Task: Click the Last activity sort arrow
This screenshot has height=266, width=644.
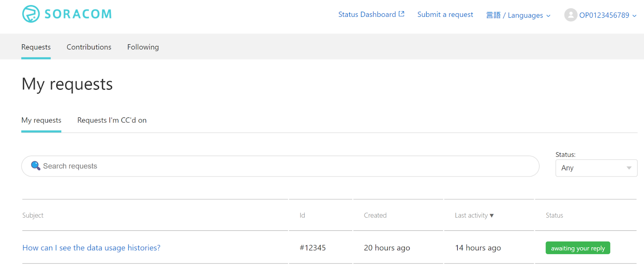Action: coord(491,216)
